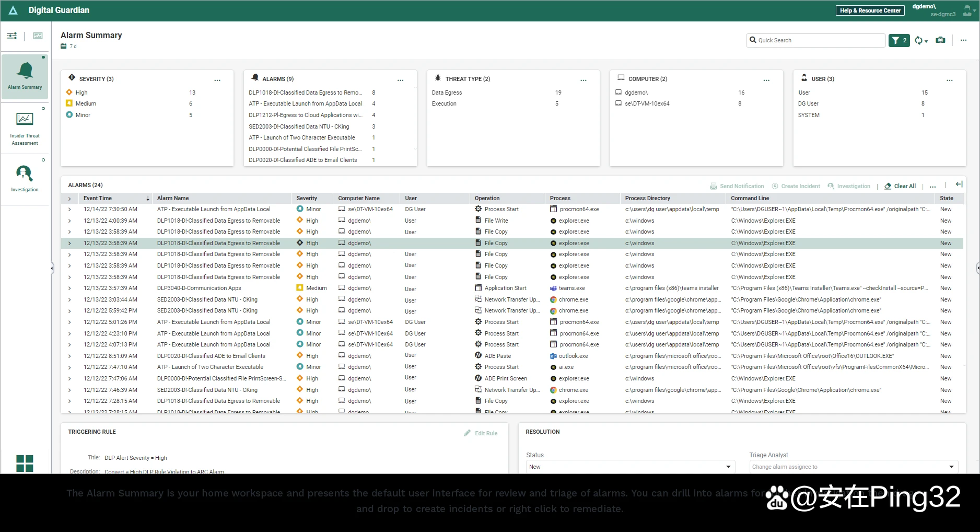Open the User card options menu

click(x=950, y=80)
